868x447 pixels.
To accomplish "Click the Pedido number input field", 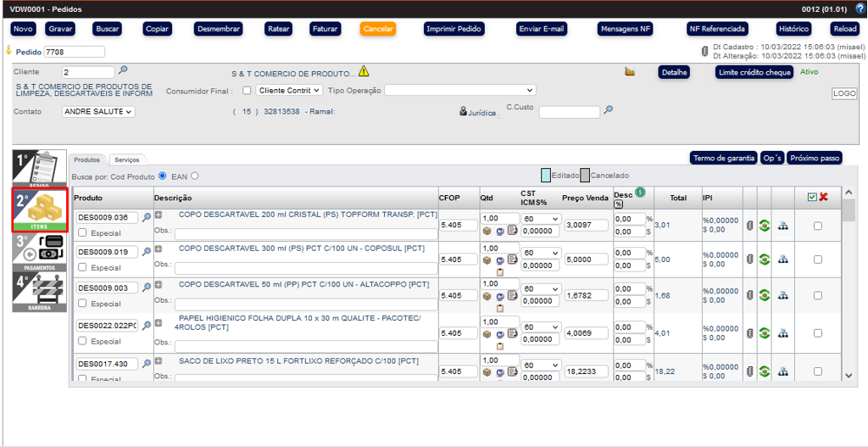I will [75, 52].
